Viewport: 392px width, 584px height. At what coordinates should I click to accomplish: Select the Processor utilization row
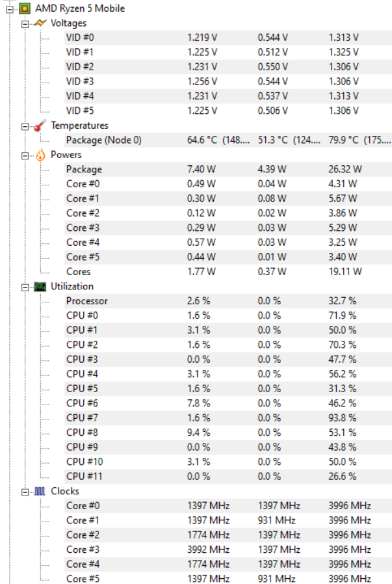point(86,301)
